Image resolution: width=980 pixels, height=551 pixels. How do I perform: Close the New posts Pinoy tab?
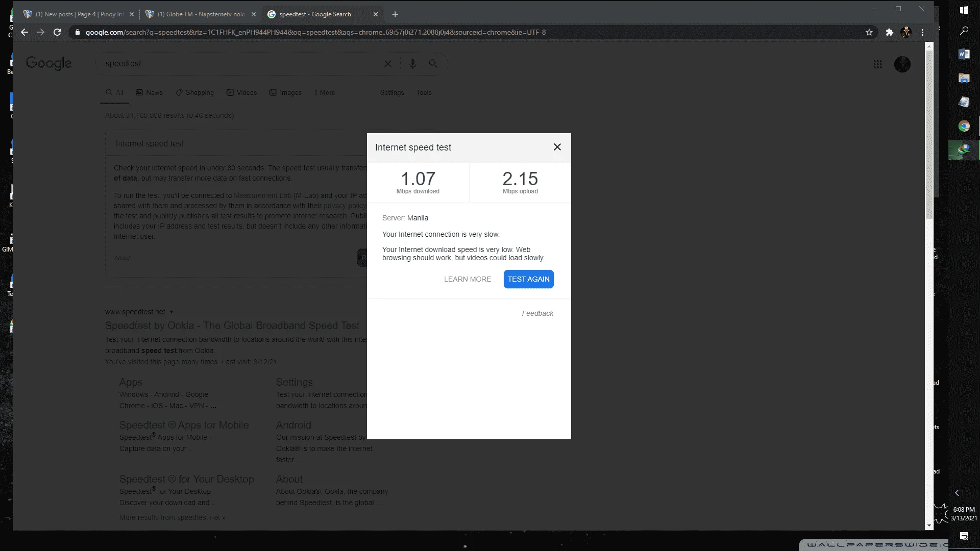[x=132, y=14]
